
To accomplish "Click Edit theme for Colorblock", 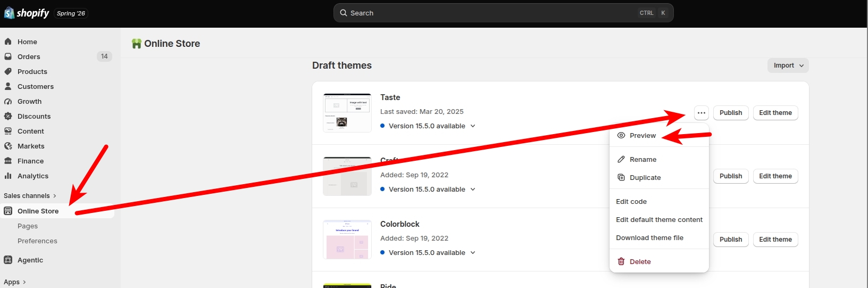I will click(775, 240).
